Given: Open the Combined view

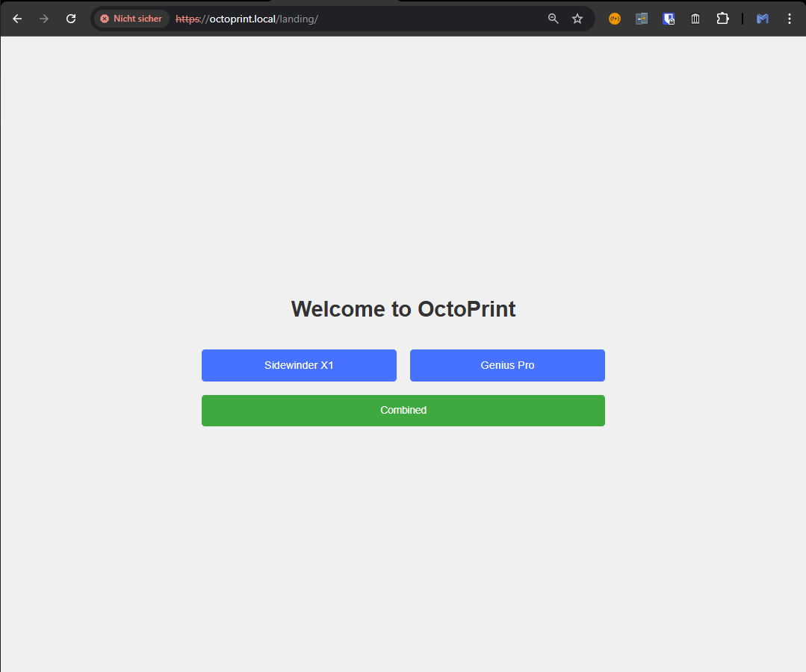Looking at the screenshot, I should [403, 411].
